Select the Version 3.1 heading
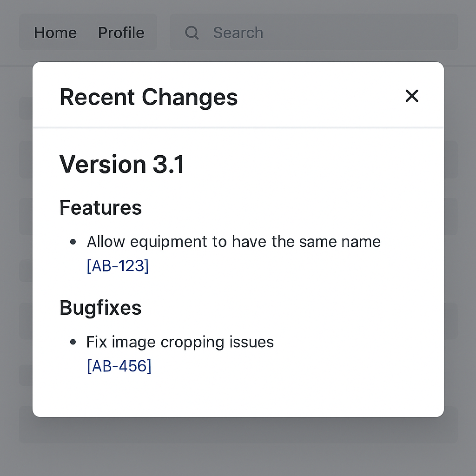The width and height of the screenshot is (476, 476). tap(122, 165)
